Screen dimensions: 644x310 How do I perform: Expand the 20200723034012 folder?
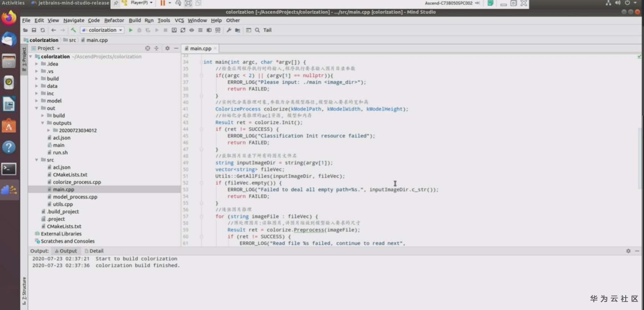pos(49,130)
